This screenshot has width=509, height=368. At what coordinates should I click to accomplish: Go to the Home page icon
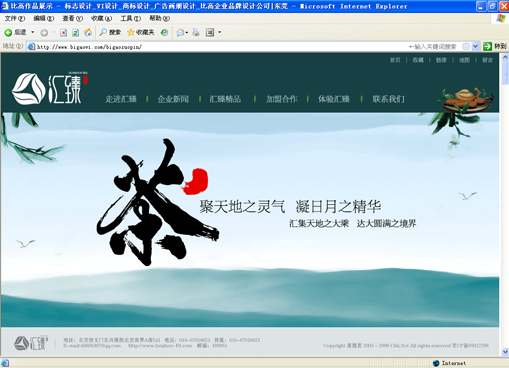[x=88, y=32]
